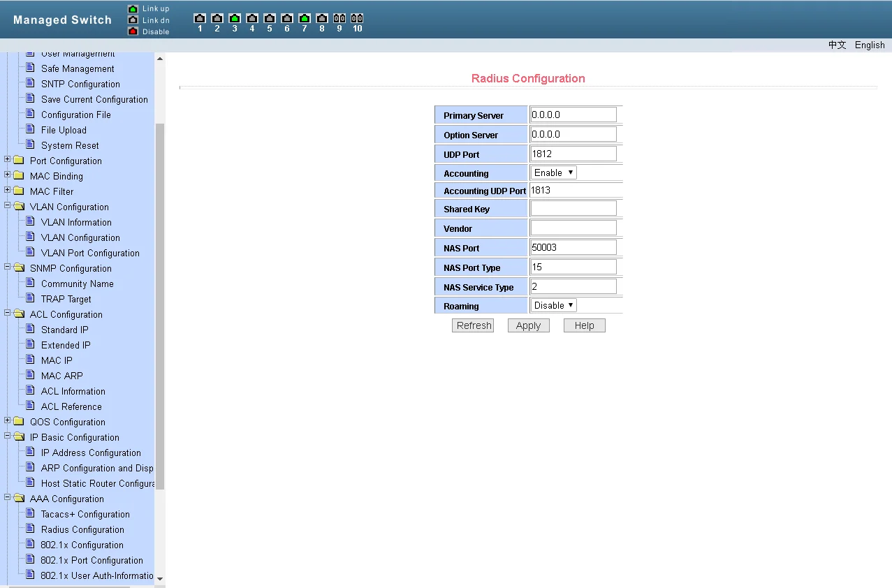Open Radius Configuration in sidebar
This screenshot has width=892, height=588.
tap(82, 530)
